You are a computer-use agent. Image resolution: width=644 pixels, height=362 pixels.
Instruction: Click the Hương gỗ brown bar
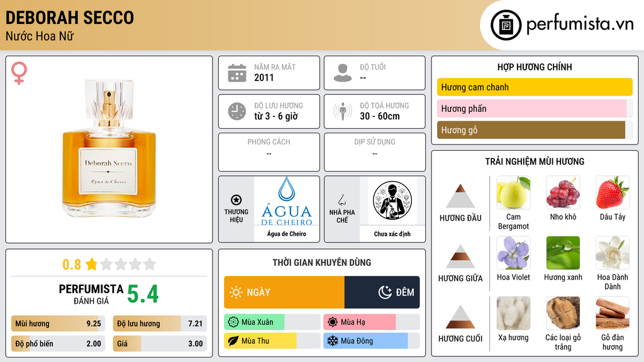[x=535, y=129]
